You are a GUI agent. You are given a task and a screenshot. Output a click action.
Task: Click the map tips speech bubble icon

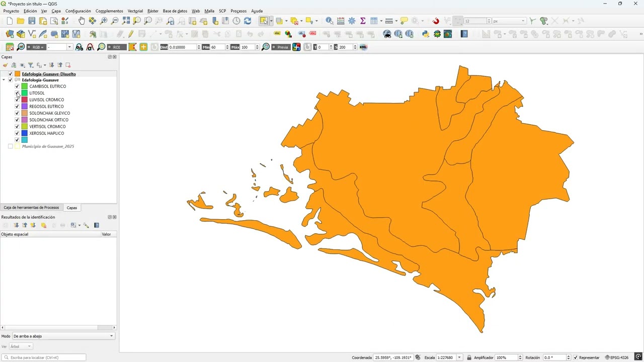404,21
